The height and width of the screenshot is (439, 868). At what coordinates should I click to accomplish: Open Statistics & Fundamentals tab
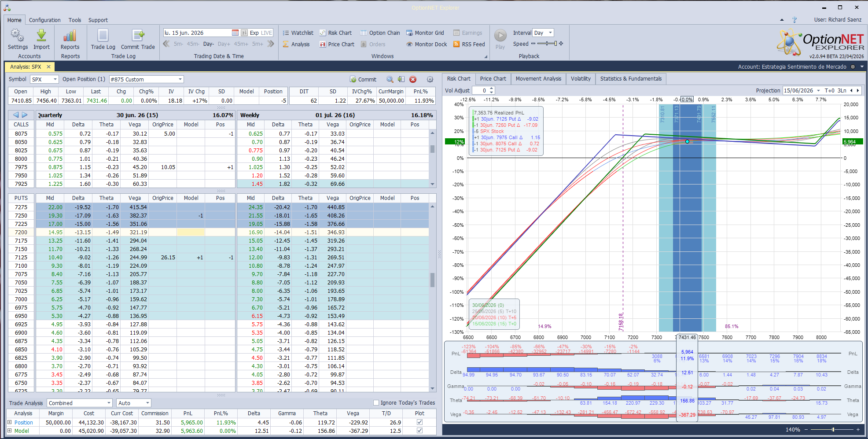coord(631,79)
